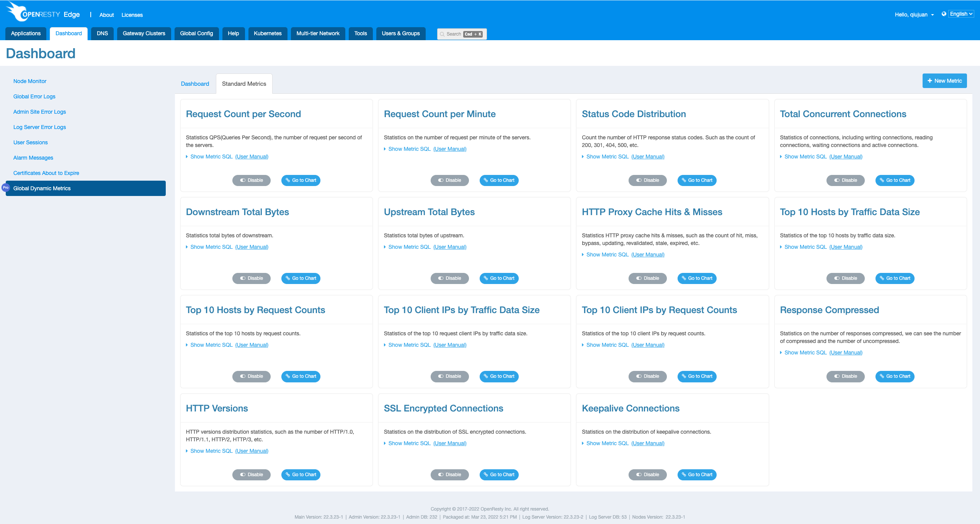Go to Chart for Top 10 Client IPs by Traffic Data Size
This screenshot has width=980, height=524.
click(x=499, y=376)
